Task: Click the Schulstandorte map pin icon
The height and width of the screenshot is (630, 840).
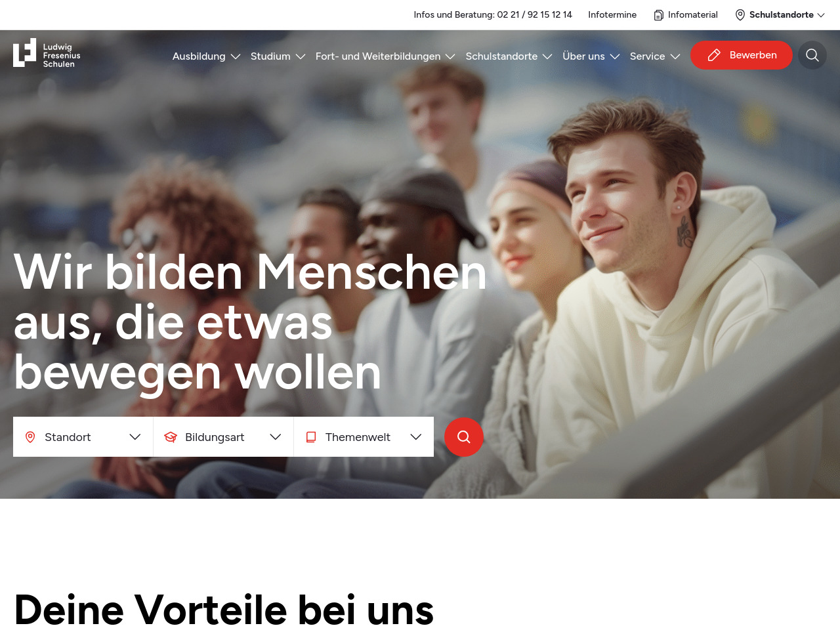Action: pyautogui.click(x=740, y=15)
